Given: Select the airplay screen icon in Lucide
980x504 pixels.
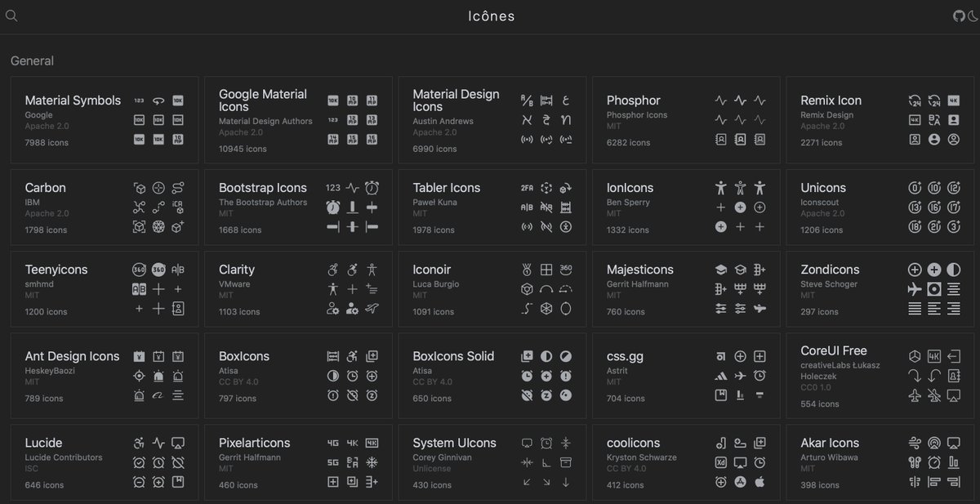Looking at the screenshot, I should pyautogui.click(x=178, y=443).
